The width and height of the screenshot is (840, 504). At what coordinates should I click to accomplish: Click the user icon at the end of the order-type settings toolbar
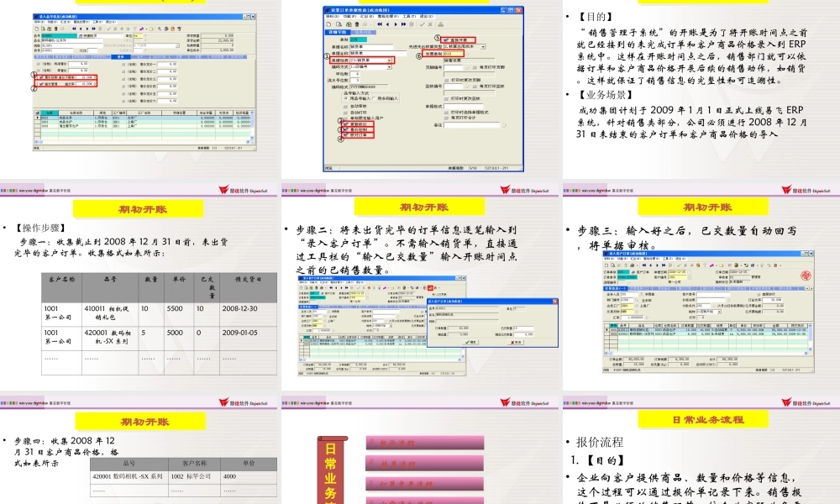click(x=441, y=24)
